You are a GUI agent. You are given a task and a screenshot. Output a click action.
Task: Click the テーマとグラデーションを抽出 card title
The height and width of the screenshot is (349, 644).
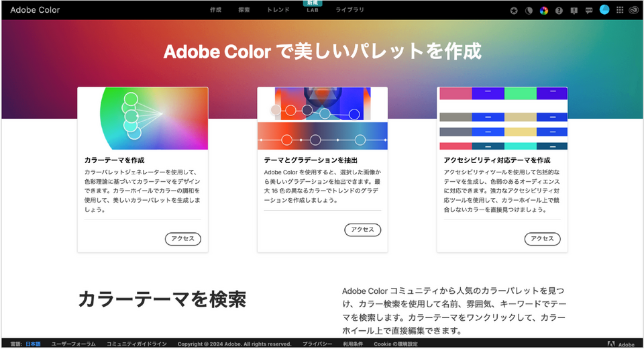click(x=311, y=160)
